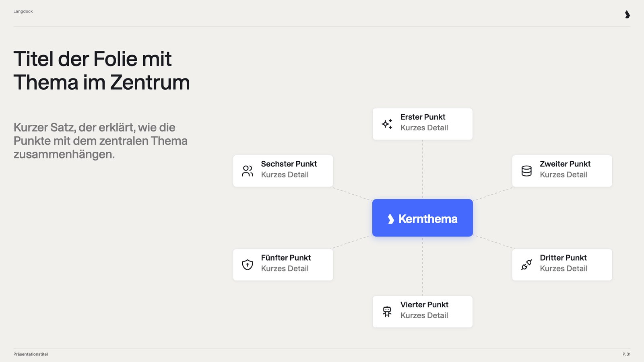Click the robot icon beside Vierter Punkt
This screenshot has width=644, height=362.
387,312
